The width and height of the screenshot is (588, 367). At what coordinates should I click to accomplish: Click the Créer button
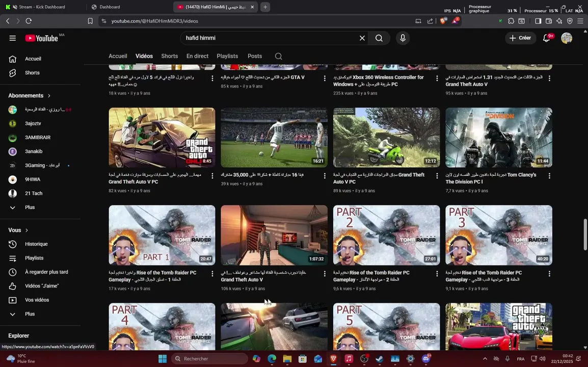[x=521, y=38]
